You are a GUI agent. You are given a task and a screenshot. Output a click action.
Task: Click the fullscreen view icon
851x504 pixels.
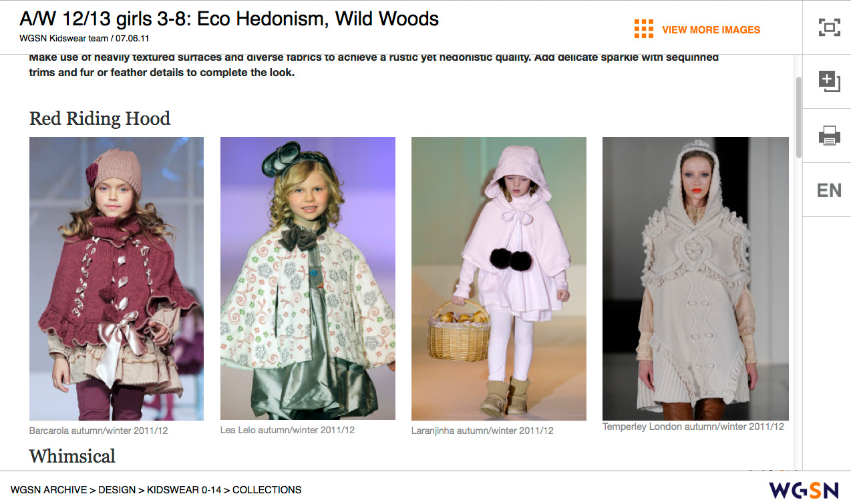829,27
